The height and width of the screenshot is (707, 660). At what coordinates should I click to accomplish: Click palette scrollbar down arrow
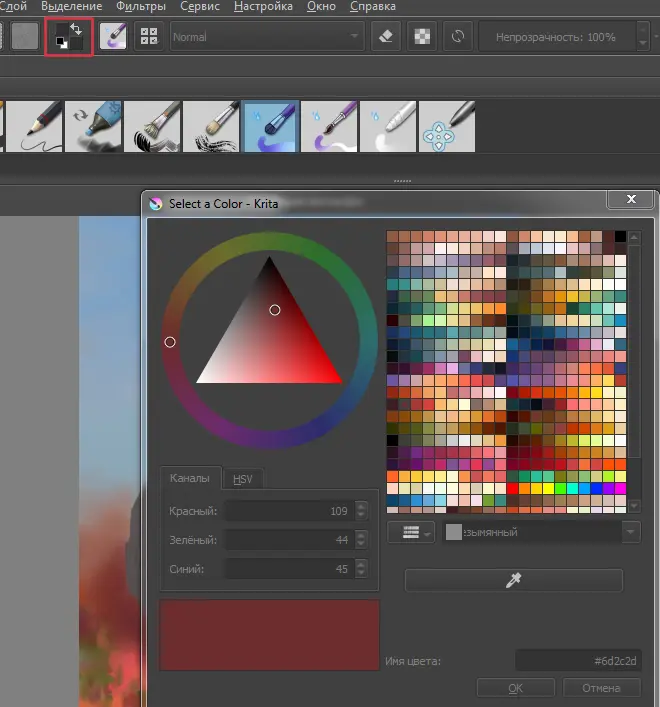click(x=634, y=506)
